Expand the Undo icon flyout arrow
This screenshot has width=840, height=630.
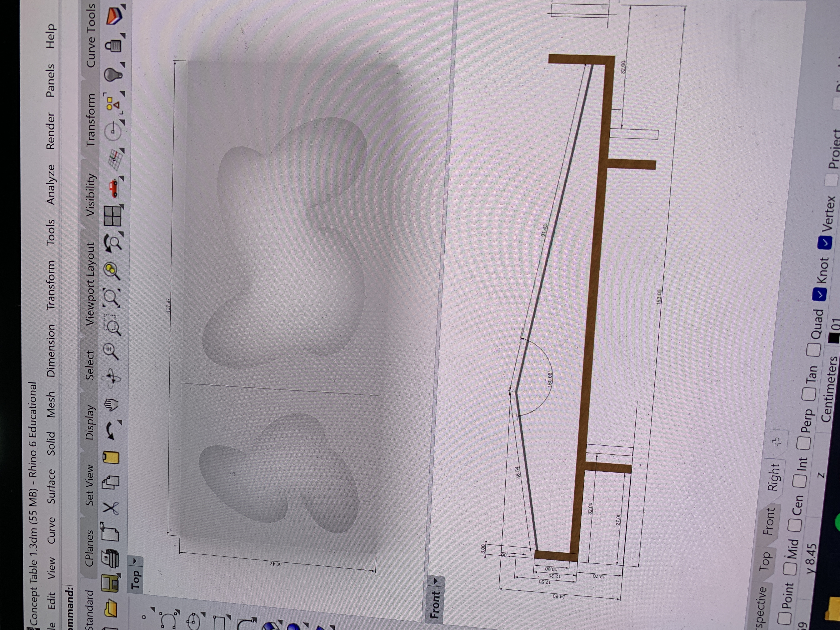[120, 422]
